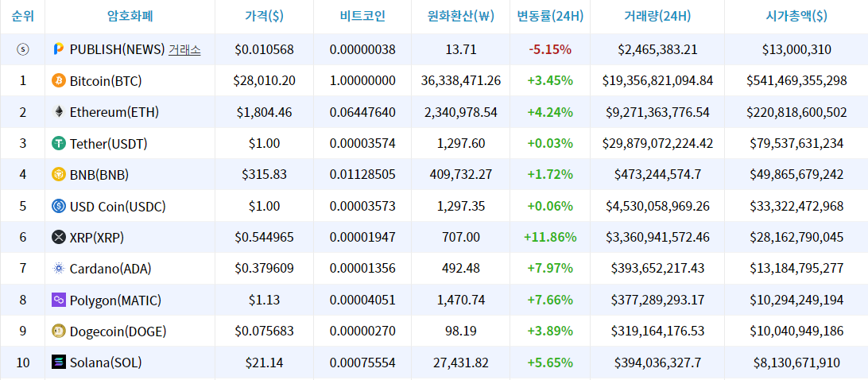This screenshot has width=868, height=380.
Task: Click the BNB yellow logo icon
Action: tap(58, 174)
